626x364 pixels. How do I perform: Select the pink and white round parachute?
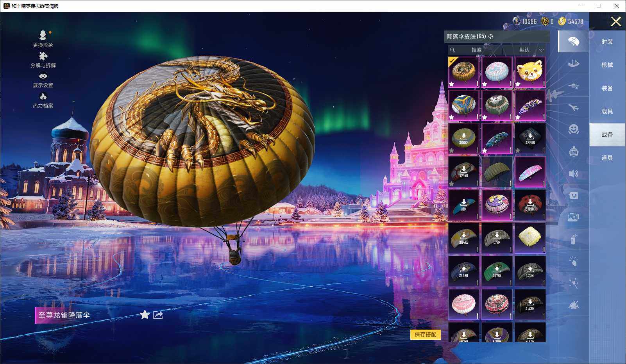click(464, 305)
